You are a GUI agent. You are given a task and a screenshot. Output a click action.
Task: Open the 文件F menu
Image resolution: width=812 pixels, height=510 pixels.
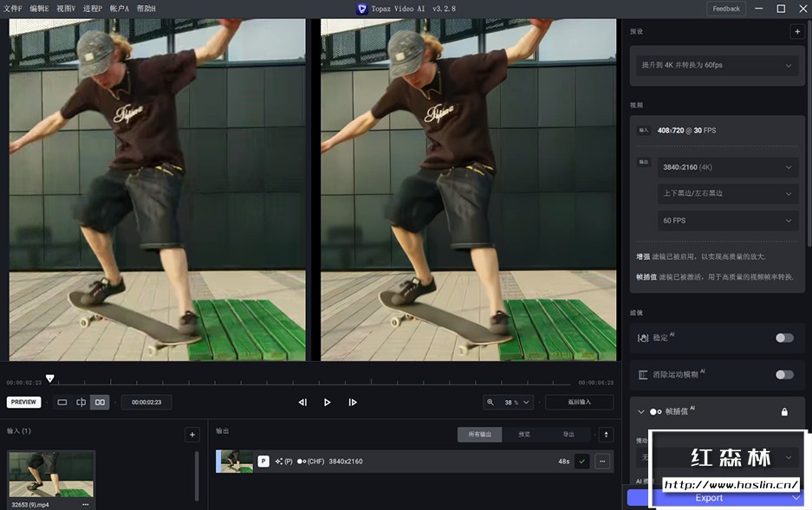point(14,8)
